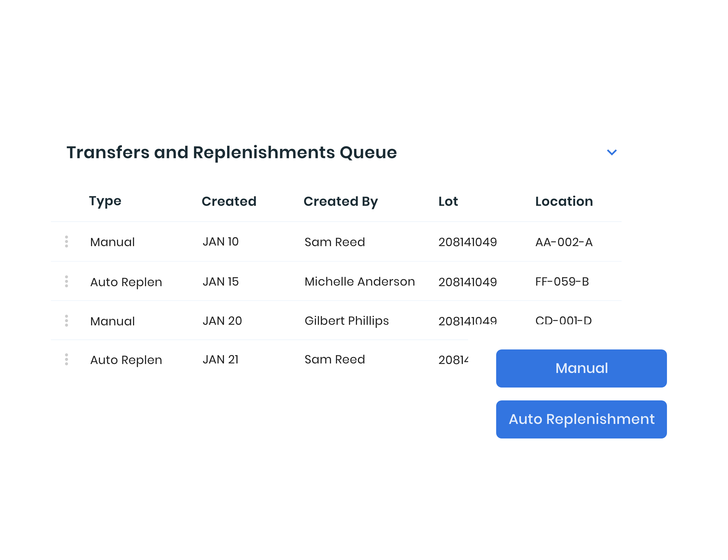728x560 pixels.
Task: Open the kebab menu on the Manual JAN 10 row
Action: (66, 242)
